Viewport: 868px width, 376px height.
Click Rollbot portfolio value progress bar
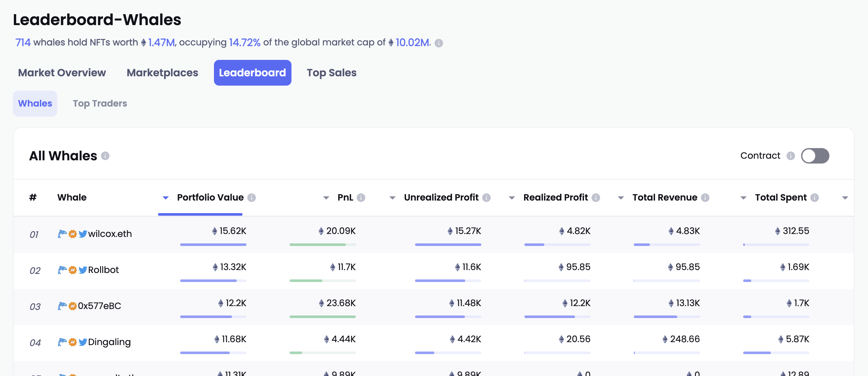point(213,281)
